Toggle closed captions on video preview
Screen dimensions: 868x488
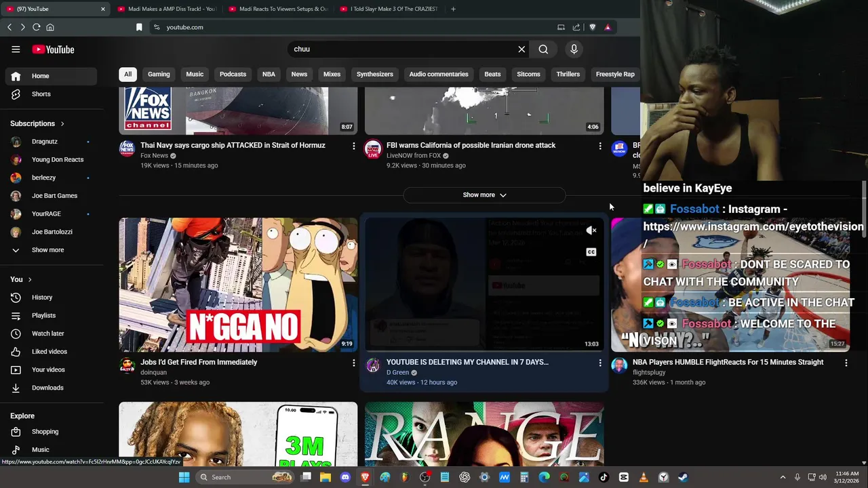[591, 252]
